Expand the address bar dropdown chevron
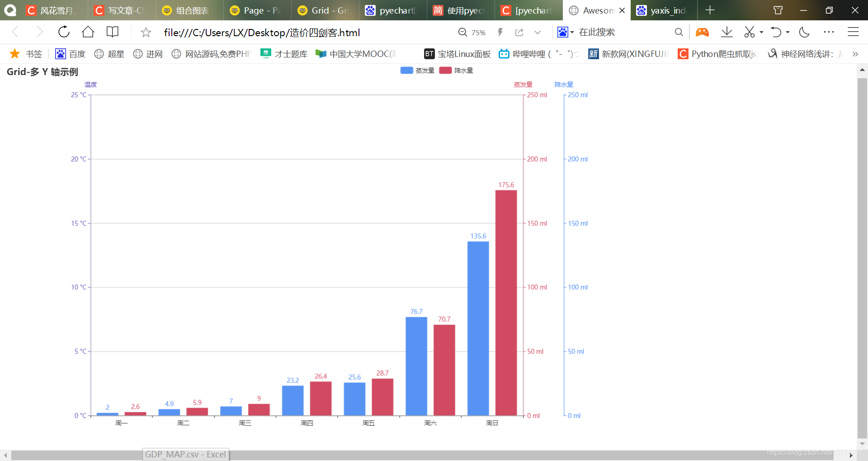This screenshot has height=461, width=868. tap(538, 33)
